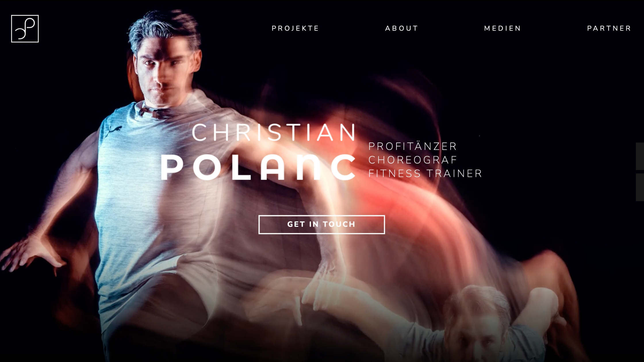The height and width of the screenshot is (362, 644).
Task: Click the PROFITÄNZER tagline
Action: [412, 147]
